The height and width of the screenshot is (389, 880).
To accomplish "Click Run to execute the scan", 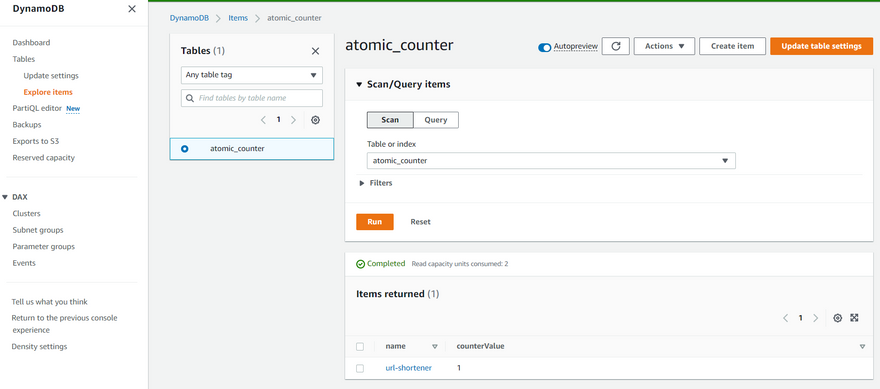I will click(x=375, y=222).
